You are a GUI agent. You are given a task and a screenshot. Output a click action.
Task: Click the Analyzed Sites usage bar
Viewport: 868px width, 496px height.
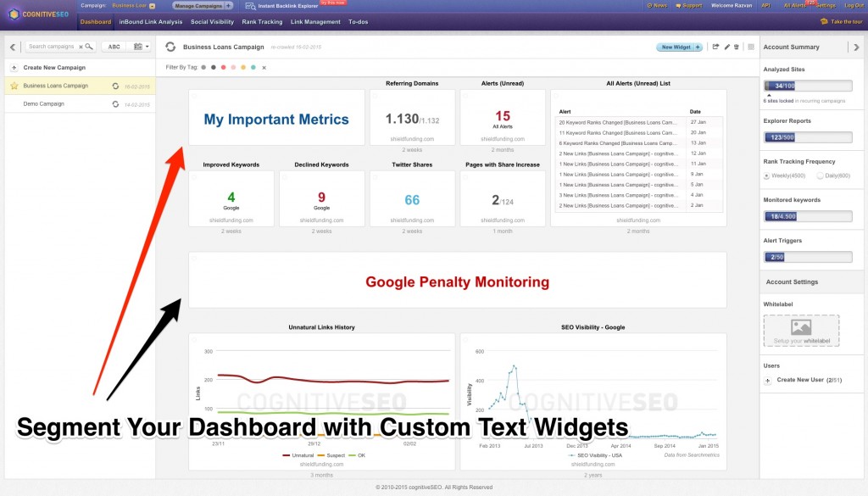[808, 86]
